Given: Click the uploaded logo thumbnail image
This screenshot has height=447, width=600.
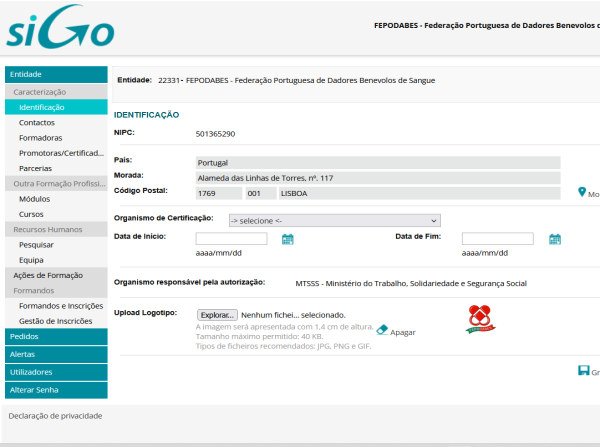Looking at the screenshot, I should click(x=481, y=318).
